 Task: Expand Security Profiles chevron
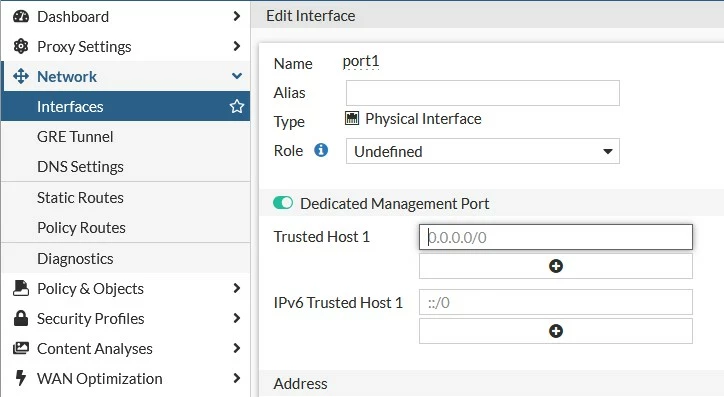pos(237,318)
